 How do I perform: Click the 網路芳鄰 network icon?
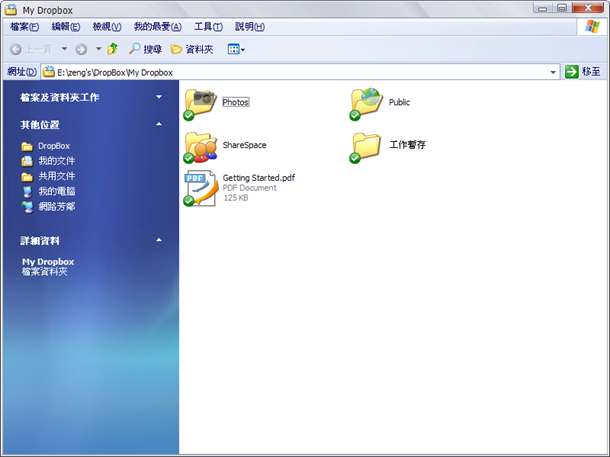(x=27, y=207)
